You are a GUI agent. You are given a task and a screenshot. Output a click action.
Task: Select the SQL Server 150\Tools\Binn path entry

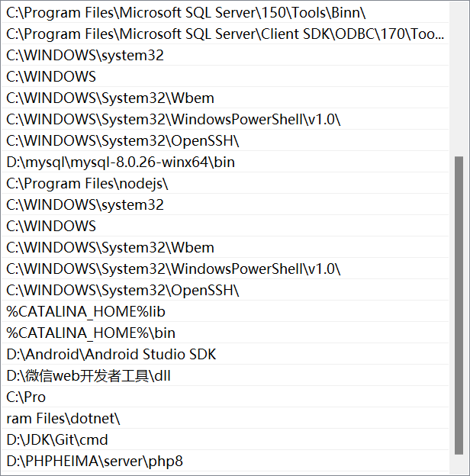pos(225,12)
